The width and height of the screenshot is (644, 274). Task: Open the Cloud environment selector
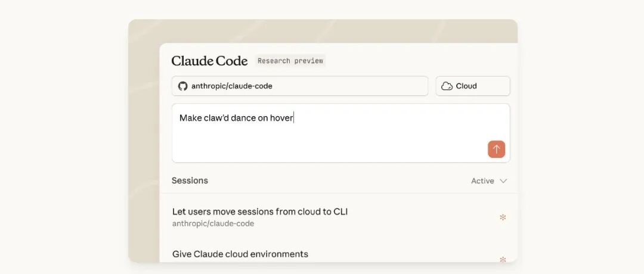pos(473,86)
